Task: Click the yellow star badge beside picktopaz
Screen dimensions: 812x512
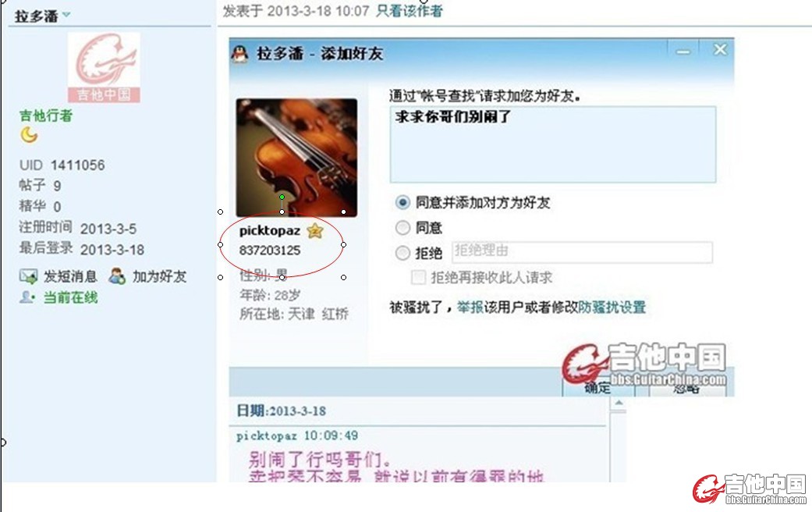Action: click(315, 230)
